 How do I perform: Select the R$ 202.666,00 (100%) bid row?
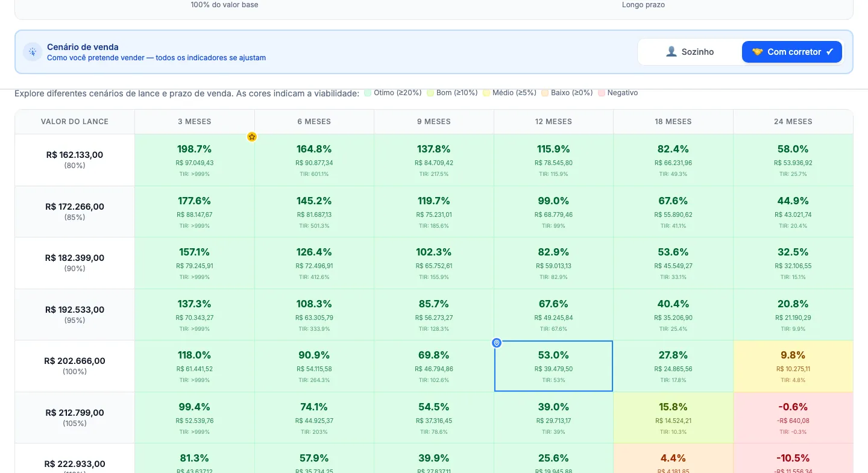[75, 366]
